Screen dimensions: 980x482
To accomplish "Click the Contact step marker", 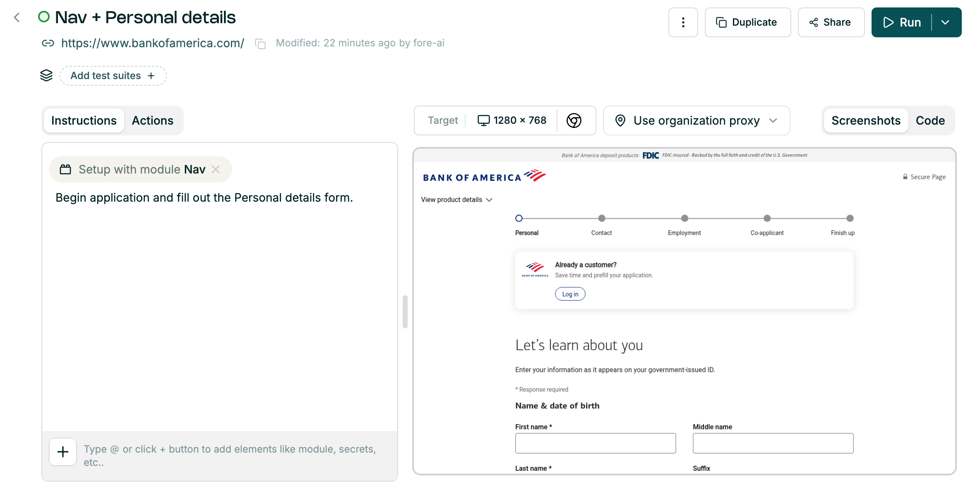I will tap(602, 218).
